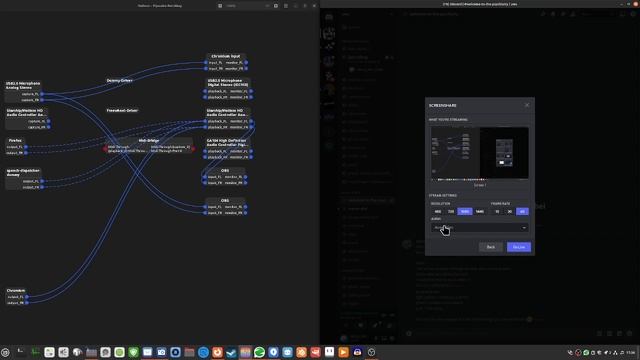This screenshot has width=640, height=360.
Task: Click capture_FL port of USB2.0 Microphone Analog Stereo
Action: [41, 94]
